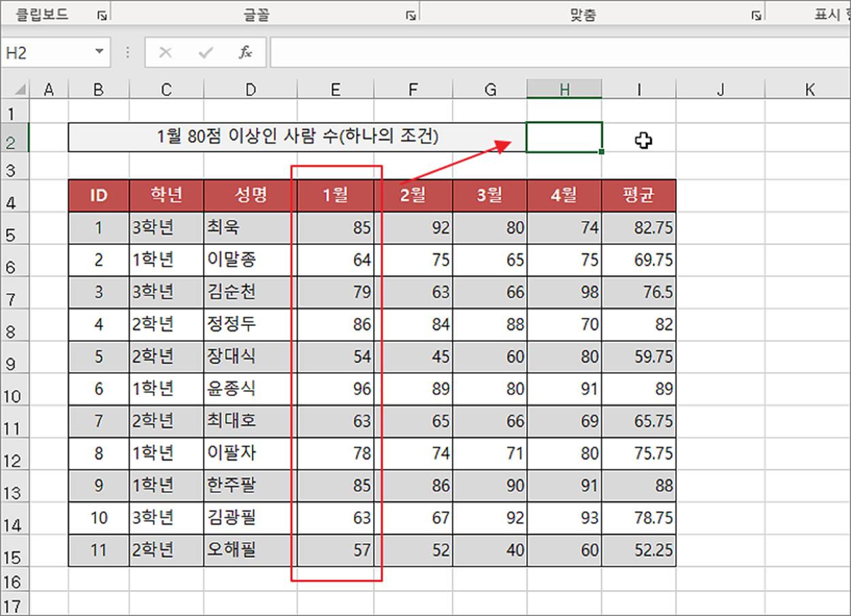Click the '학년' table header cell

(166, 196)
